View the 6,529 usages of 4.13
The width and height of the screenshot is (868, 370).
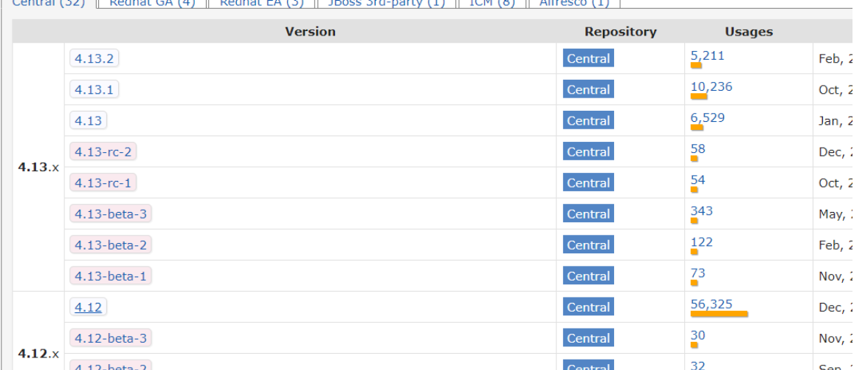[x=707, y=118]
